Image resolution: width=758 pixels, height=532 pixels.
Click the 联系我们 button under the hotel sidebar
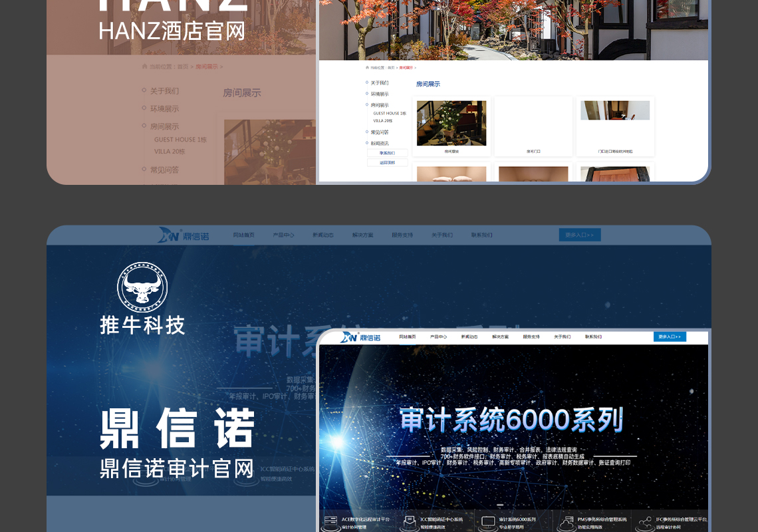(x=387, y=153)
